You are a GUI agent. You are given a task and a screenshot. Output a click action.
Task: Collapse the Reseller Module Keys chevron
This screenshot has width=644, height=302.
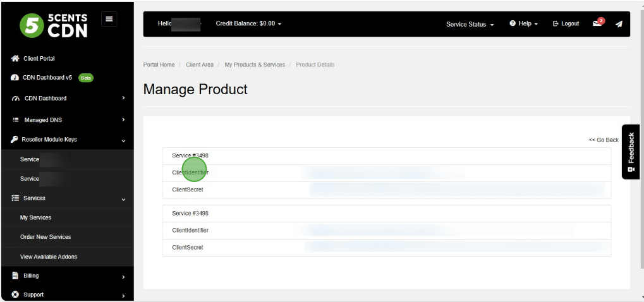coord(123,141)
